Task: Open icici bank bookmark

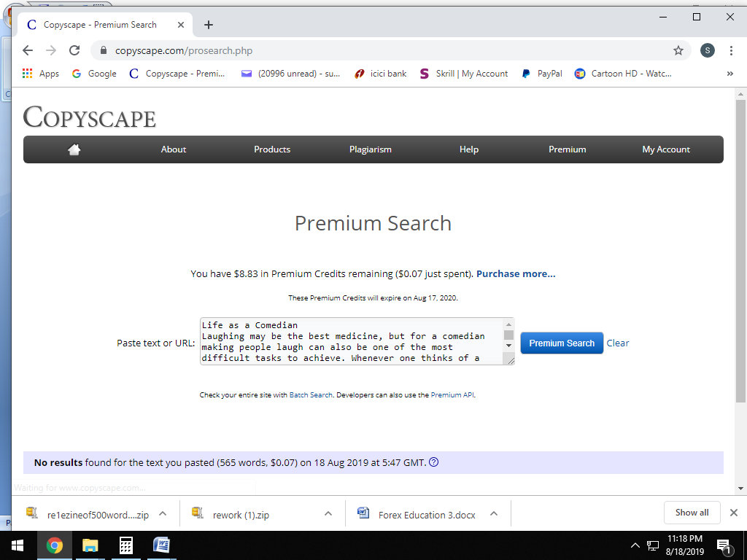Action: (380, 74)
